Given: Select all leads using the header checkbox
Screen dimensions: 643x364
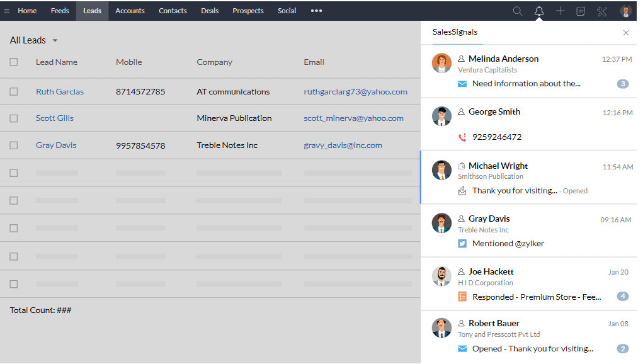Looking at the screenshot, I should pyautogui.click(x=13, y=62).
